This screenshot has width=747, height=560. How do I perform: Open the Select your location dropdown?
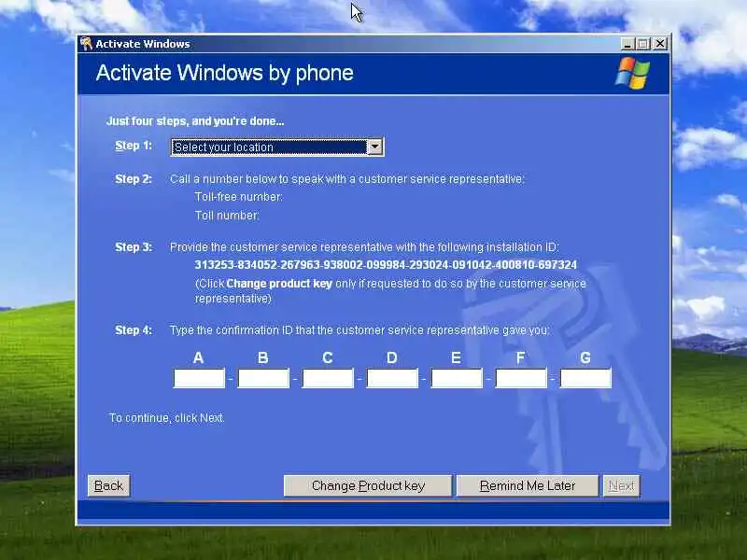277,147
